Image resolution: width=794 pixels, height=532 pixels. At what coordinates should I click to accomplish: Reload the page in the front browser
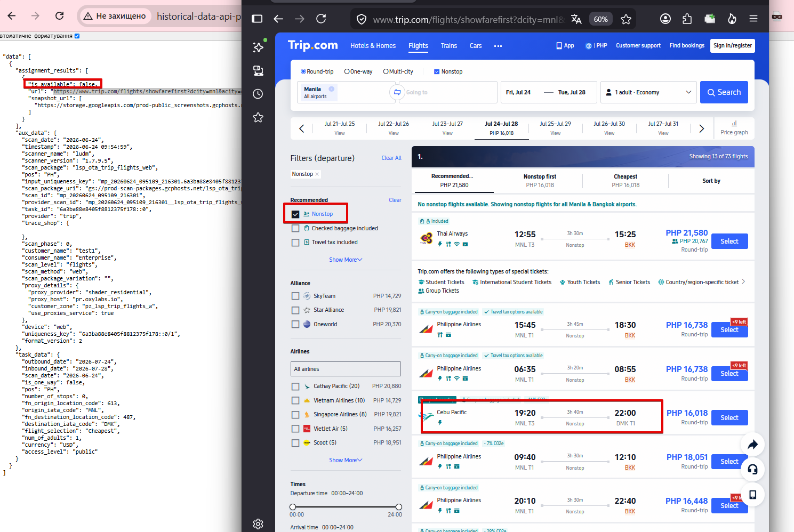pyautogui.click(x=321, y=19)
